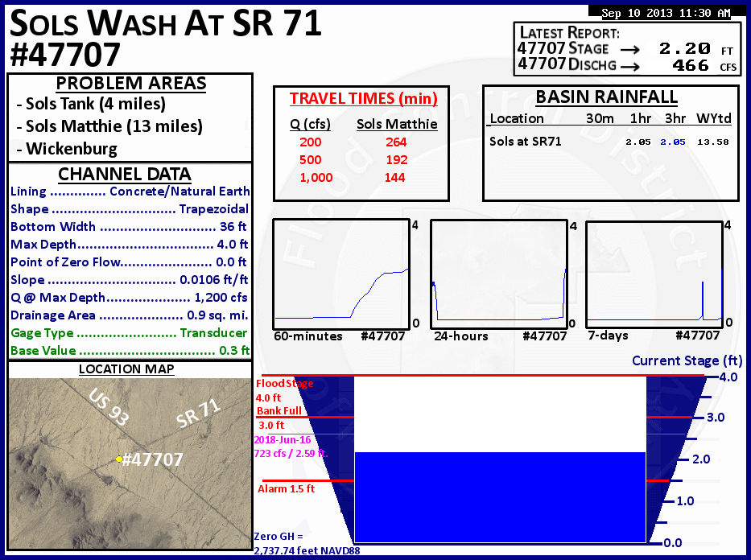Click the Sep 10 2013 timestamp
Screen dimensions: 751x560
(x=666, y=13)
